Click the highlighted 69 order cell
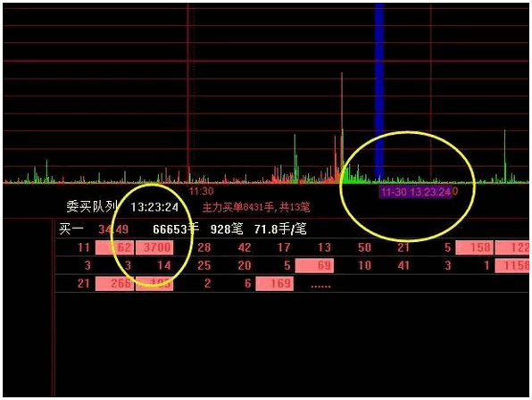This screenshot has width=532, height=400. coord(314,265)
